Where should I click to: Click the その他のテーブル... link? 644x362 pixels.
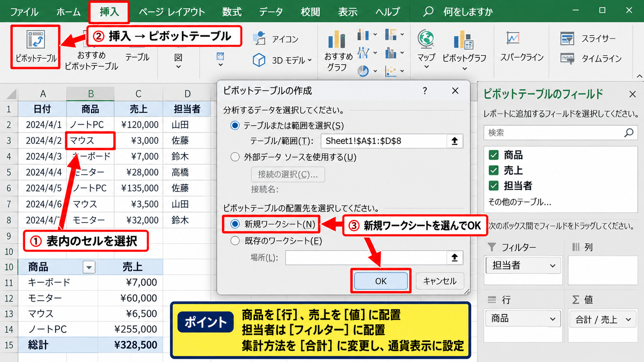tap(520, 202)
